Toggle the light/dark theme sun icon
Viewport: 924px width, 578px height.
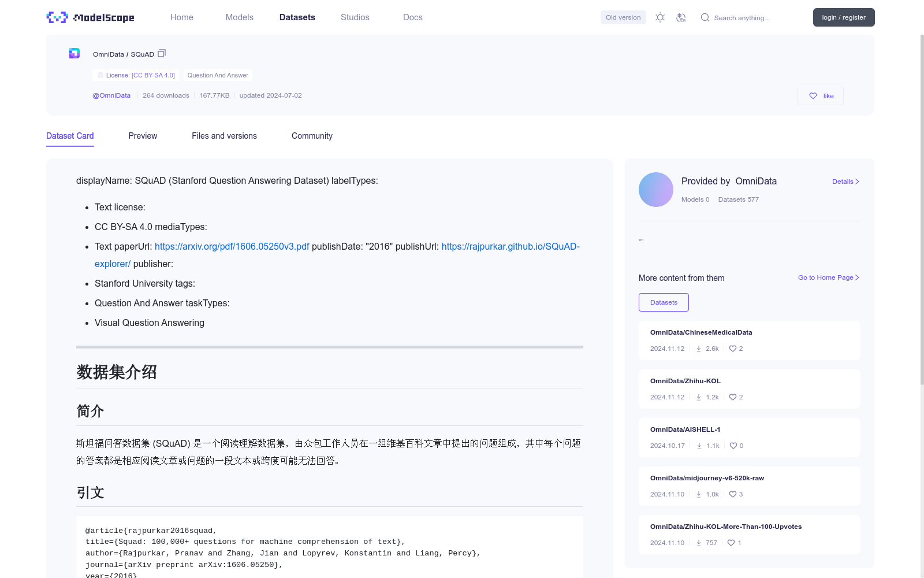click(x=660, y=17)
